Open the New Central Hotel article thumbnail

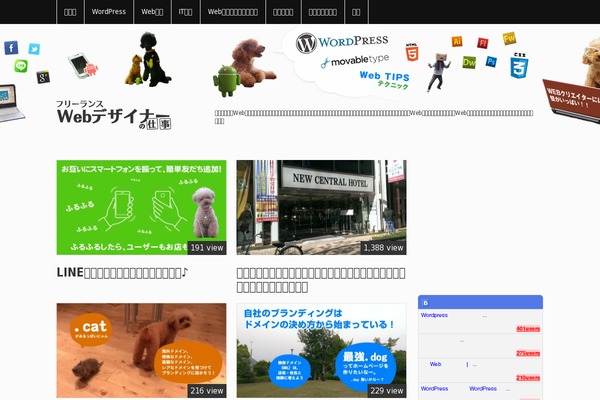[x=321, y=207]
